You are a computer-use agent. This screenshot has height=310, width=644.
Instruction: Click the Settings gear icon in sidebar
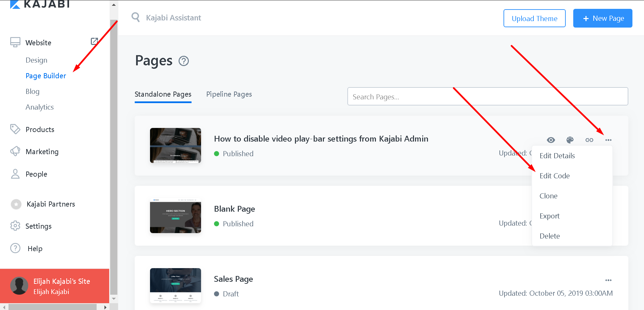[x=15, y=226]
